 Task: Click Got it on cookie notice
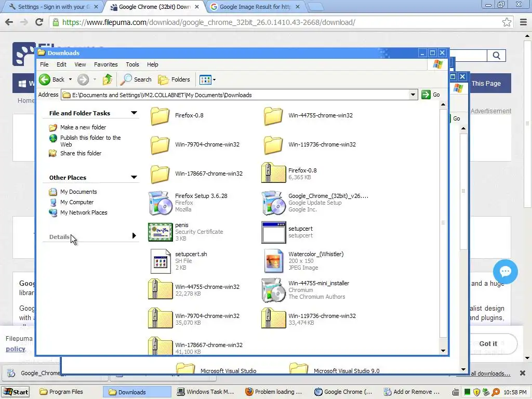[488, 344]
